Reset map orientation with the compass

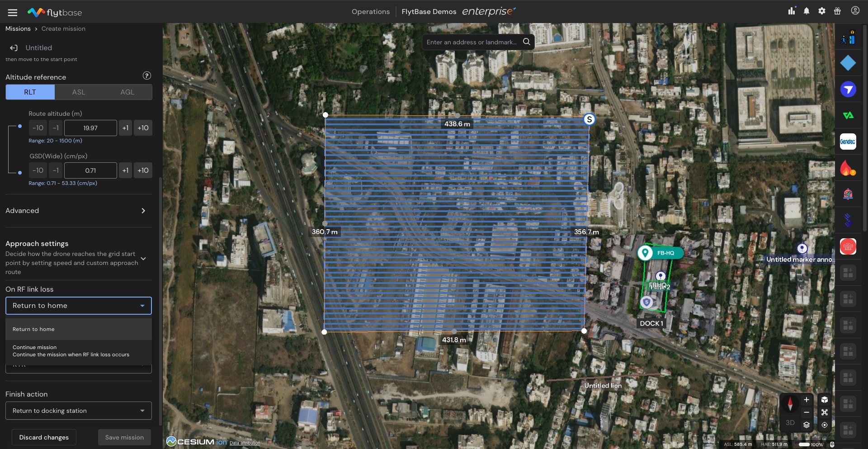[x=790, y=403]
